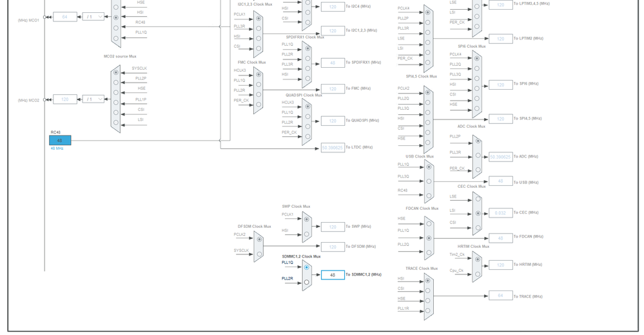
Task: Click the To ADC frequency field 50.390625
Action: (501, 157)
